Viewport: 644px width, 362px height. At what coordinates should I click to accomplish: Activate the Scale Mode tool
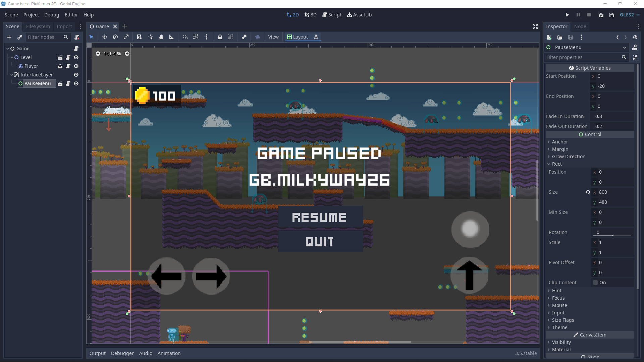click(x=126, y=37)
